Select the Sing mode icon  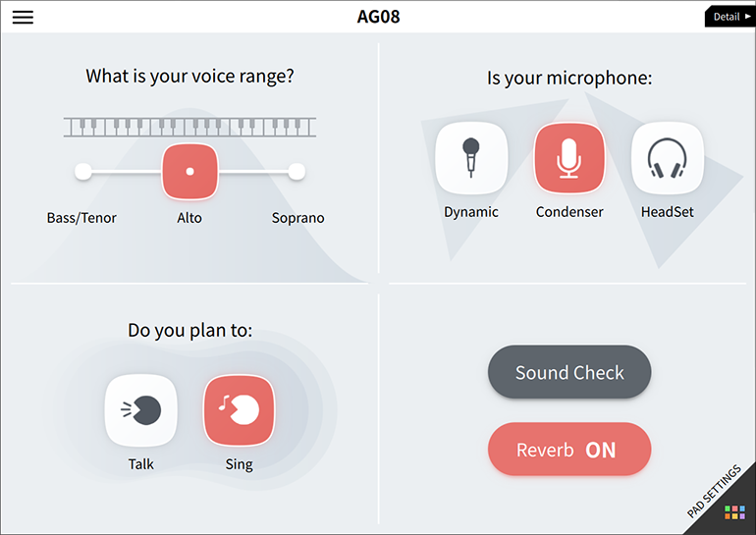[x=239, y=411]
